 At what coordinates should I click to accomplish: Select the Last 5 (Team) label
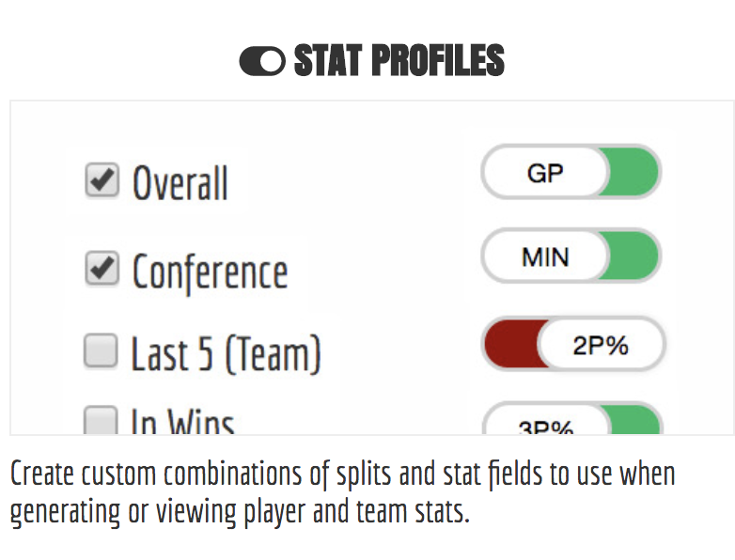[226, 354]
